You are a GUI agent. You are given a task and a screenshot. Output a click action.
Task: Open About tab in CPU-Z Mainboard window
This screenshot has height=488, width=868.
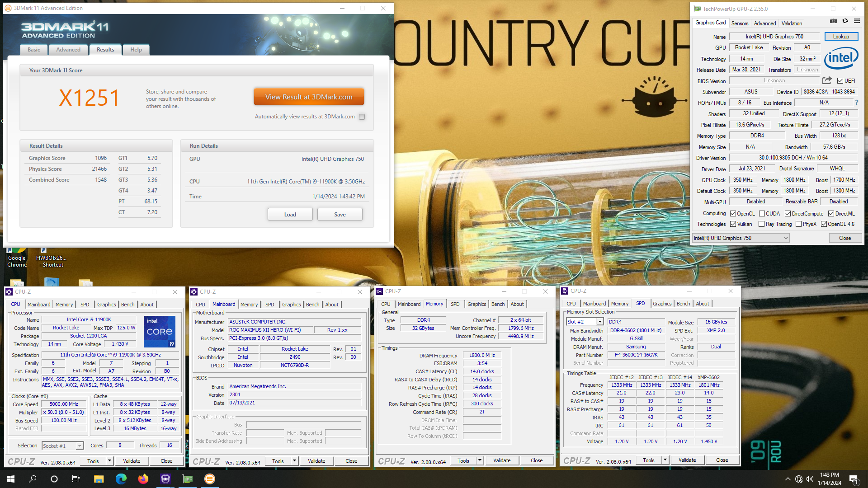[x=332, y=305]
